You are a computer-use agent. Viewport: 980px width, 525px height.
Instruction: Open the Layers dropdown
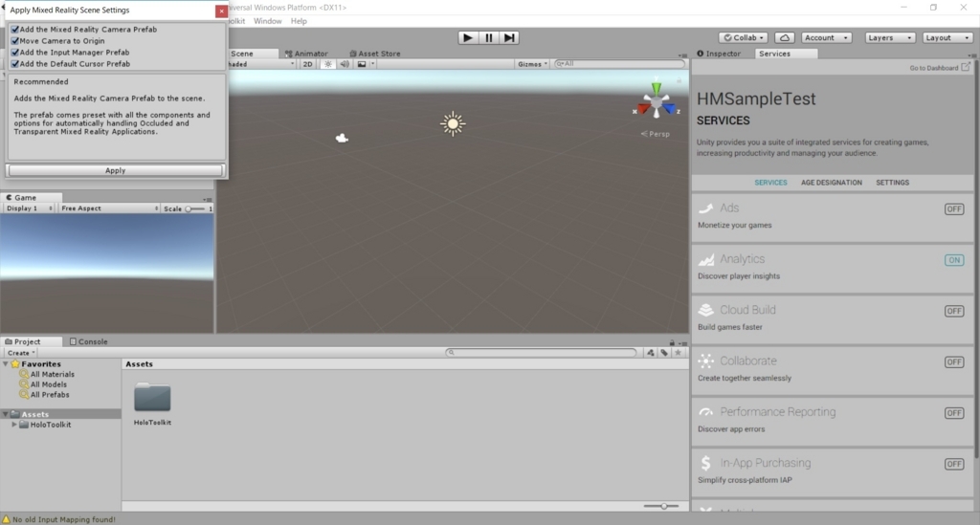pos(890,37)
